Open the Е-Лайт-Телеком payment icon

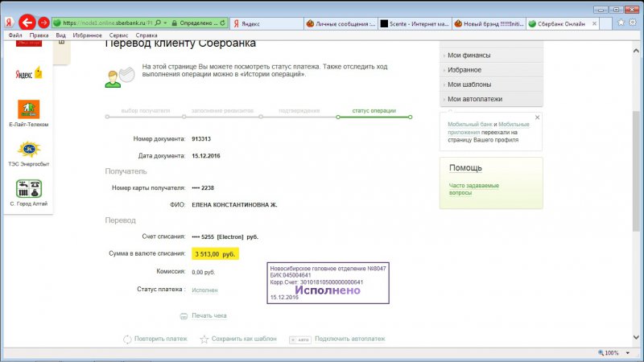29,109
